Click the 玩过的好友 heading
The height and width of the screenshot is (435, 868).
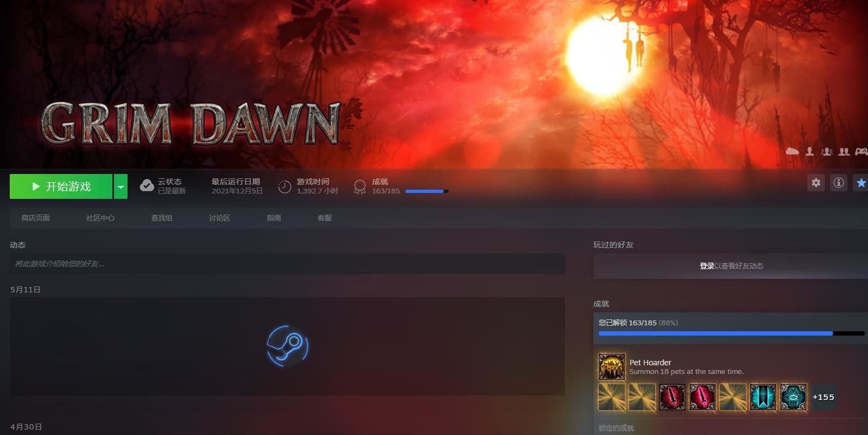pyautogui.click(x=613, y=245)
